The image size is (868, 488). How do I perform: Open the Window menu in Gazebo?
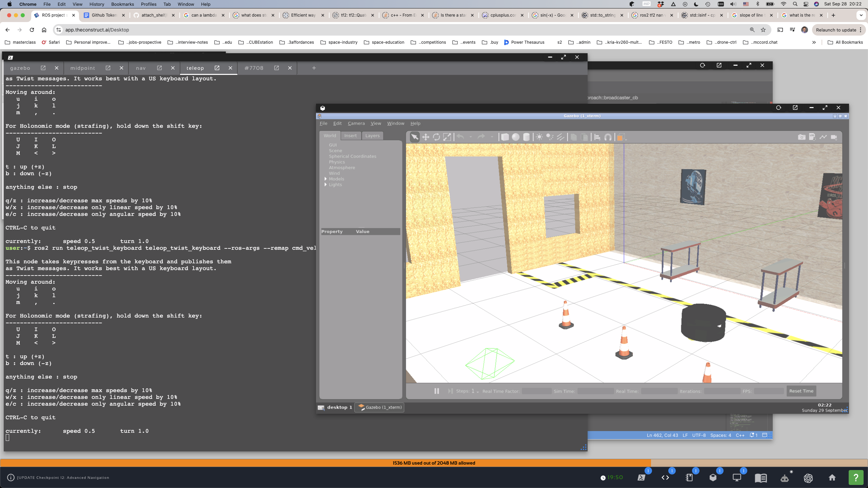(x=395, y=123)
